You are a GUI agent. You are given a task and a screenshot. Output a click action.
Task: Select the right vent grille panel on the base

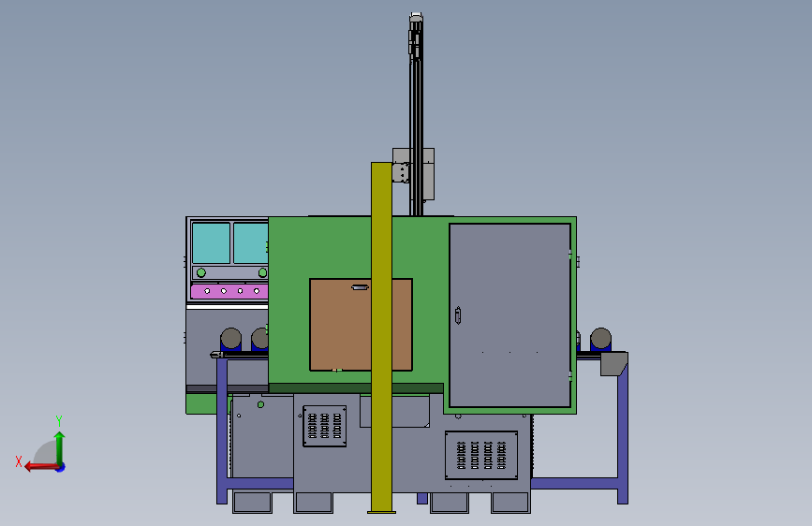(x=481, y=455)
